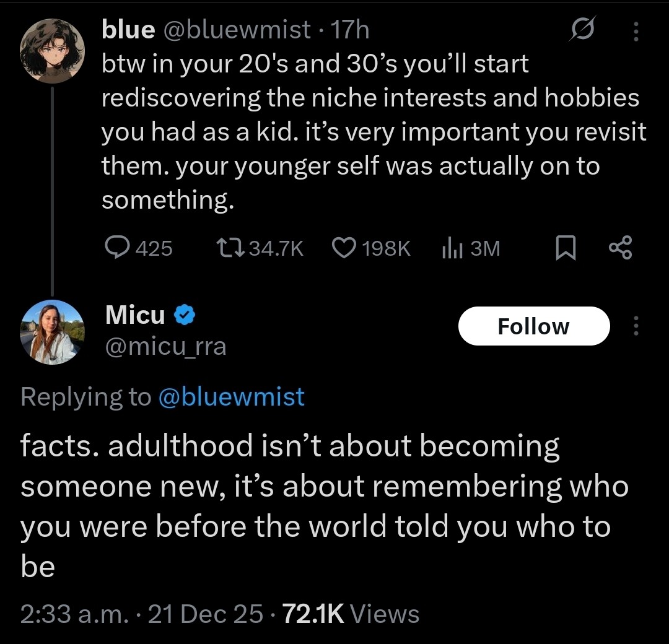Viewport: 669px width, 644px height.
Task: Open blue's profile picture
Action: coord(53,51)
